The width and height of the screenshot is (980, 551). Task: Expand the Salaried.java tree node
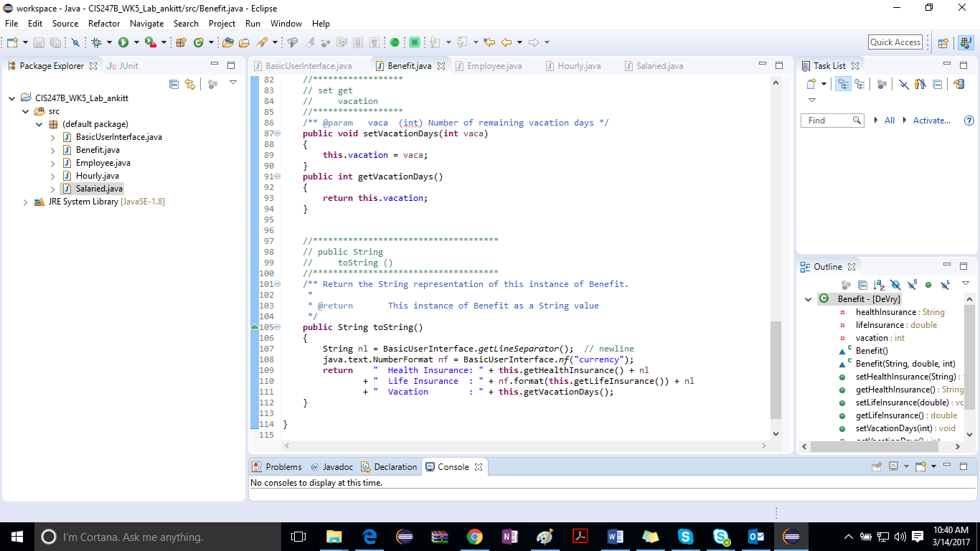[x=53, y=189]
